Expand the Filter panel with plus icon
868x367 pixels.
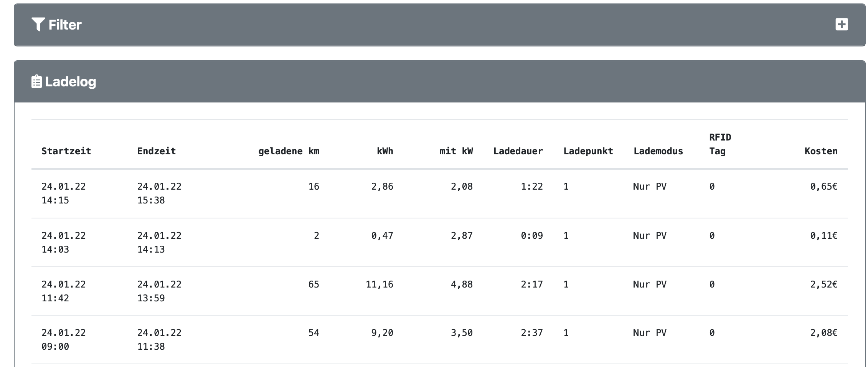(842, 25)
